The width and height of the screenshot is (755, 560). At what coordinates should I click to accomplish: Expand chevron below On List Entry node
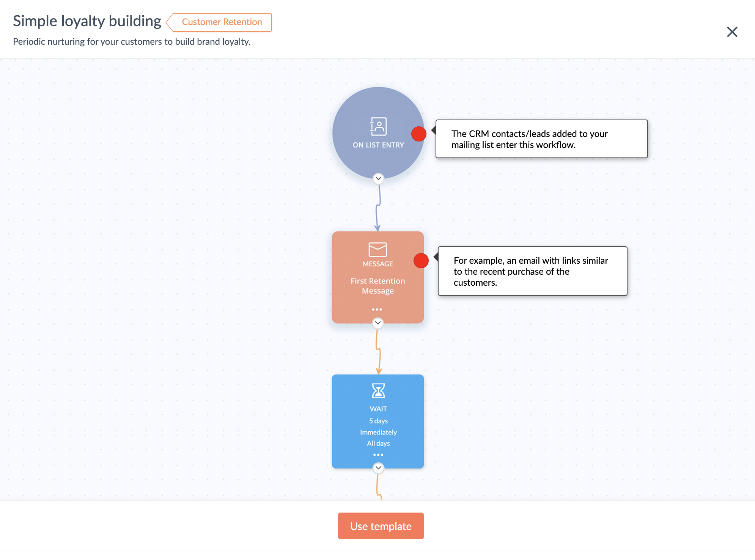(378, 178)
